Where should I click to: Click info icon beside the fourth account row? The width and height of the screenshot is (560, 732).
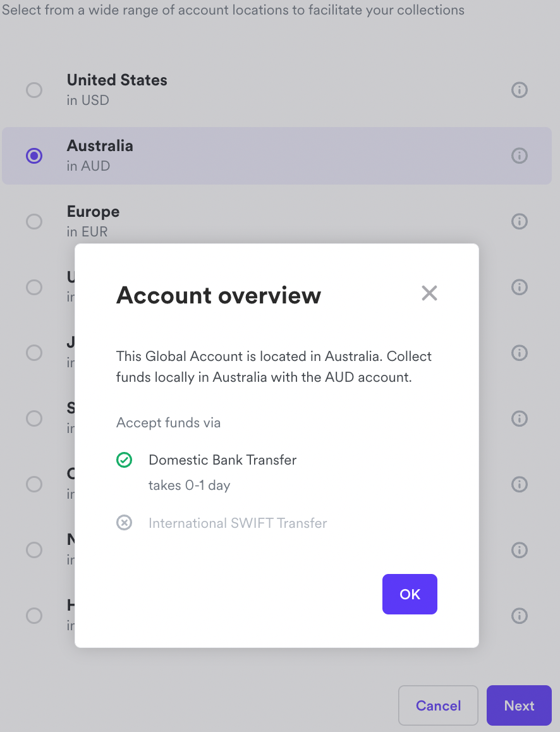[520, 287]
